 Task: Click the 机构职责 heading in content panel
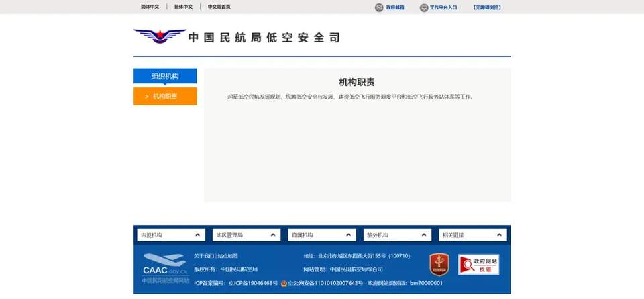[356, 82]
